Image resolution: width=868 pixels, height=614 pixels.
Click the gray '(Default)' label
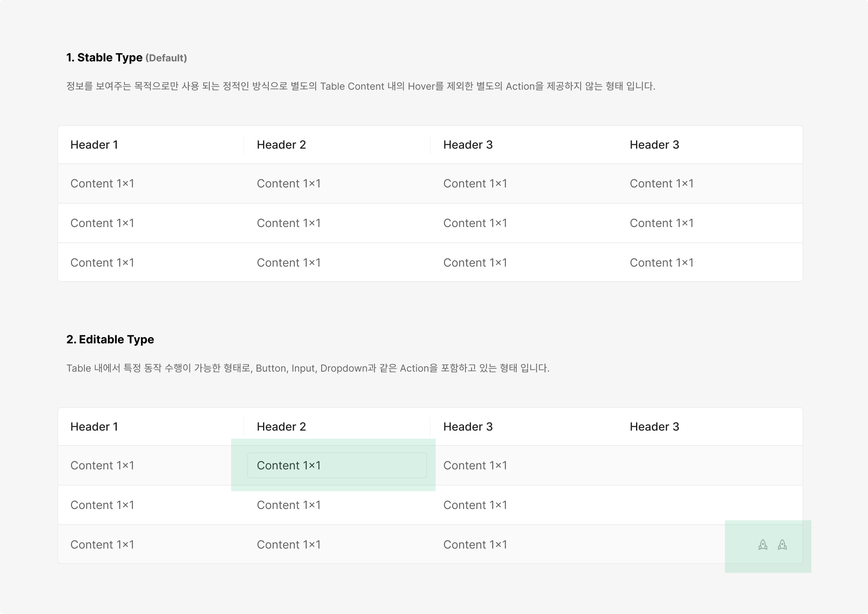166,58
